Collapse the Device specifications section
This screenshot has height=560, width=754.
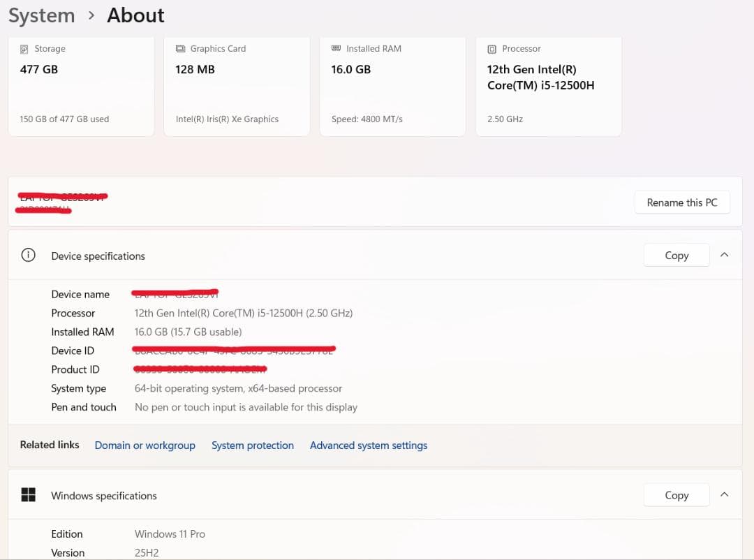pyautogui.click(x=724, y=255)
